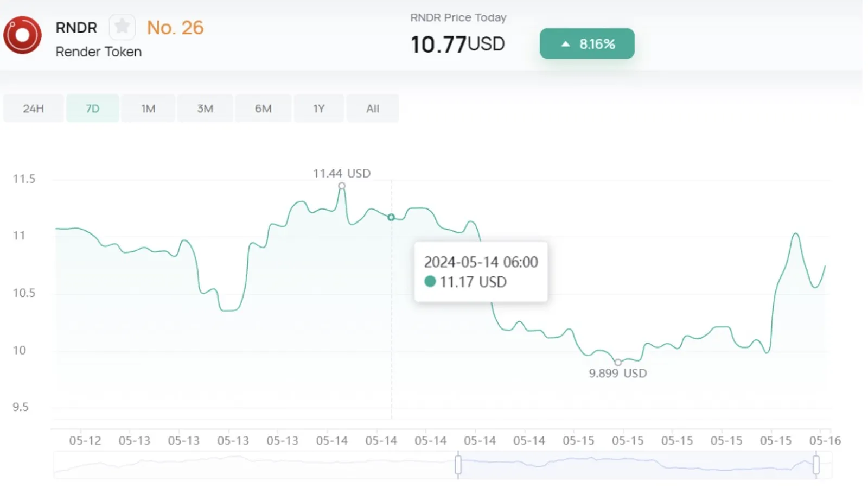Image resolution: width=868 pixels, height=500 pixels.
Task: Click the red Render Token logo icon
Action: click(22, 35)
